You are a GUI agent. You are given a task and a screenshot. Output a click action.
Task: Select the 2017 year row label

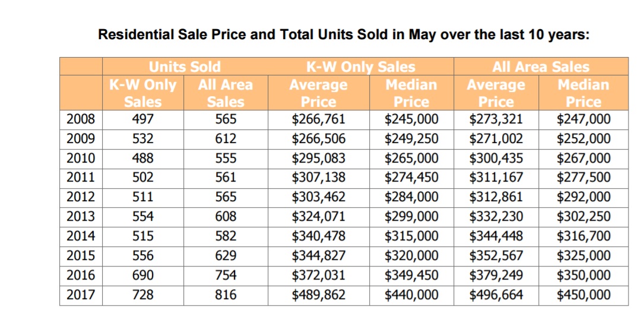coord(81,294)
